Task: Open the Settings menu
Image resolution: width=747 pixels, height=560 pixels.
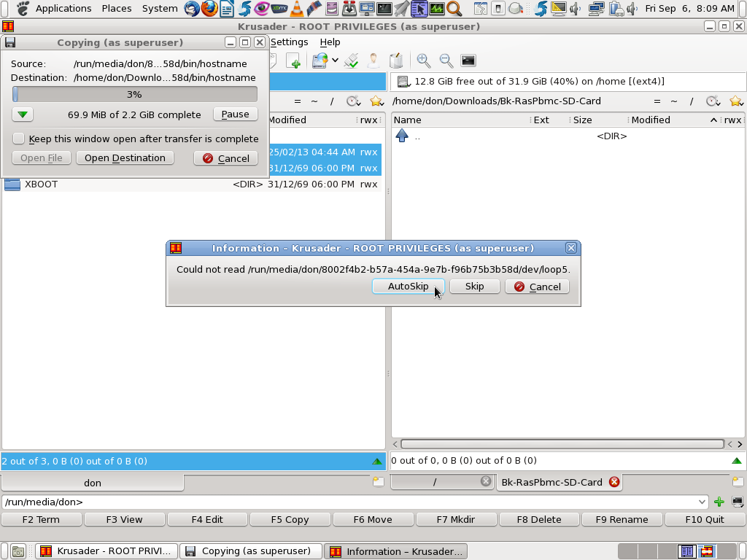Action: tap(289, 42)
